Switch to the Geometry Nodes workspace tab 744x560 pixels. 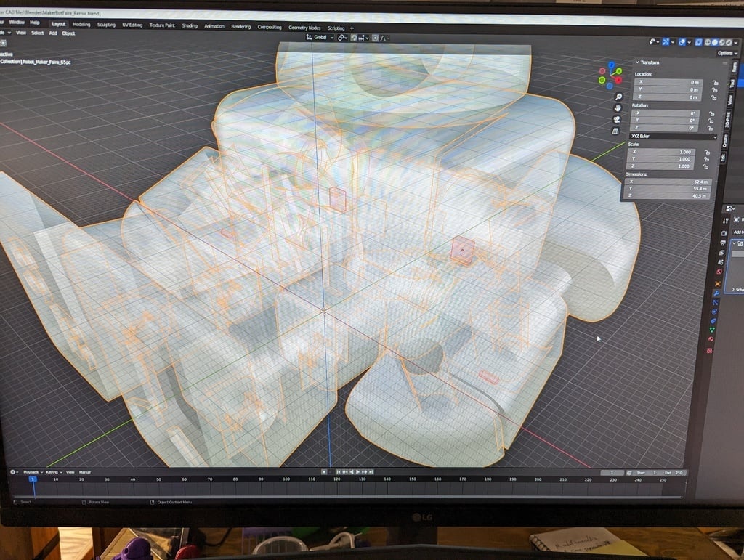(x=304, y=28)
